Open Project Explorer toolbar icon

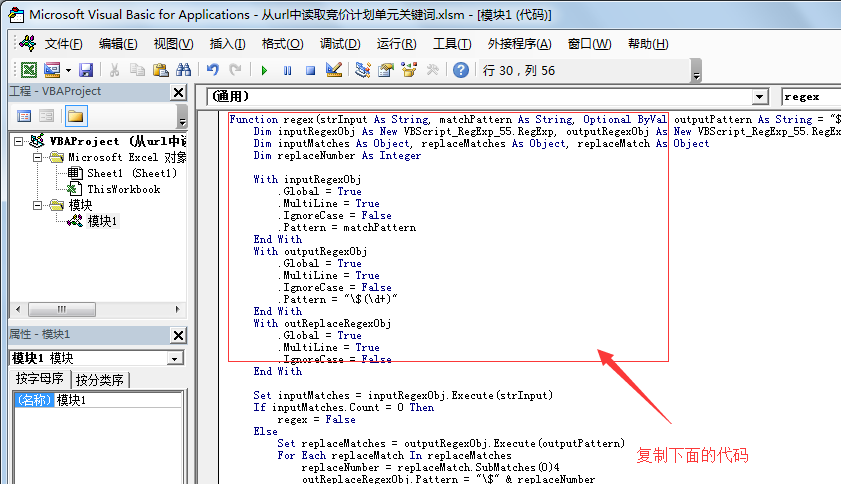click(363, 70)
